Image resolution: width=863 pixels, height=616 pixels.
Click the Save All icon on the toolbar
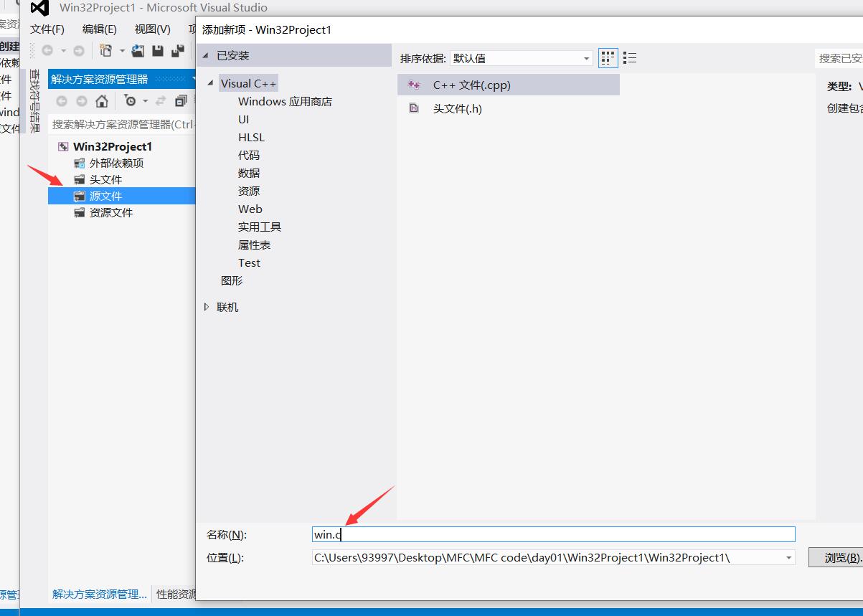coord(177,50)
